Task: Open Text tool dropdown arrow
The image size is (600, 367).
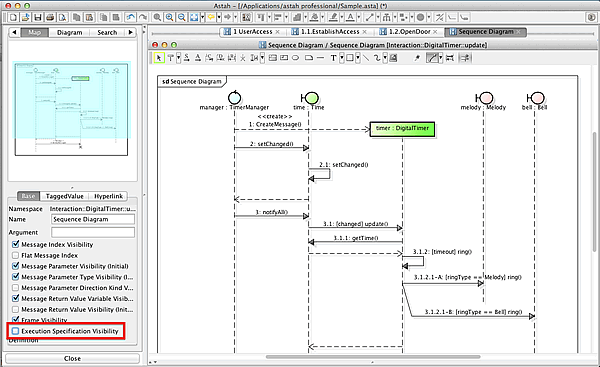Action: click(342, 58)
